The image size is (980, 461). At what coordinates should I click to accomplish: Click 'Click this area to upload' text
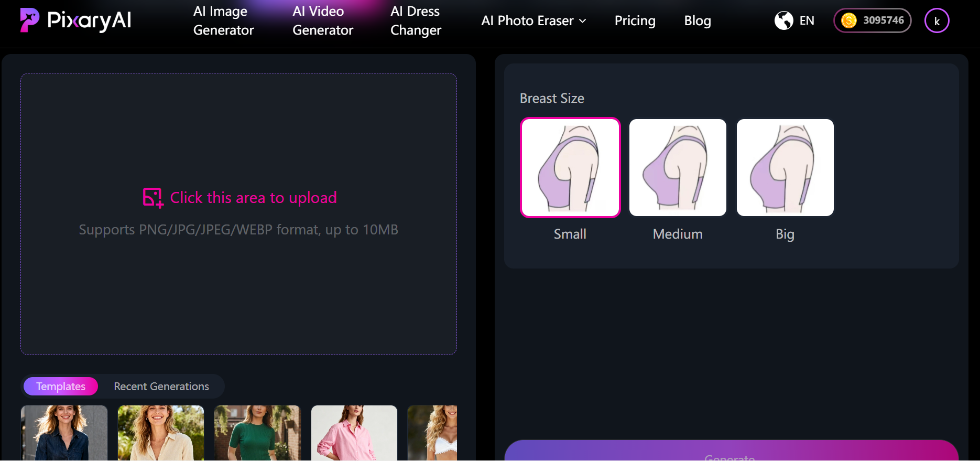point(254,198)
